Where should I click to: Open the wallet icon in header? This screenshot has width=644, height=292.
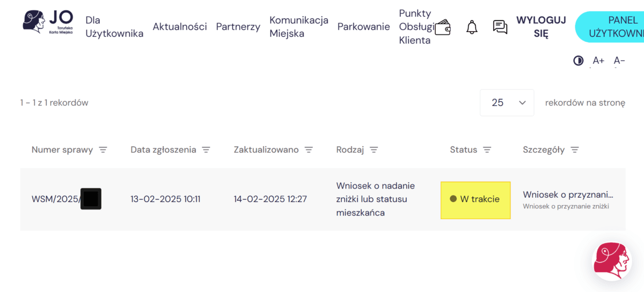[x=443, y=27]
